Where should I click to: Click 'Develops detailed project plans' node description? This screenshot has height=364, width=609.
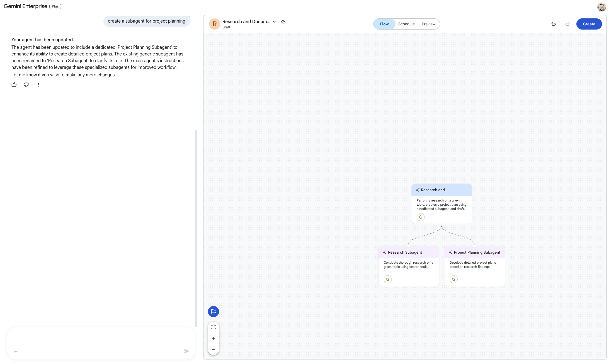[x=473, y=265]
